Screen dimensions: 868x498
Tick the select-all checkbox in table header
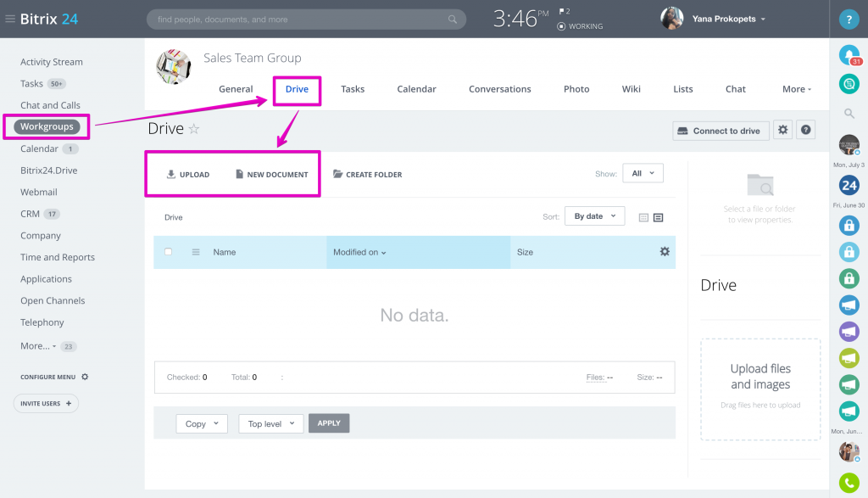click(x=169, y=251)
